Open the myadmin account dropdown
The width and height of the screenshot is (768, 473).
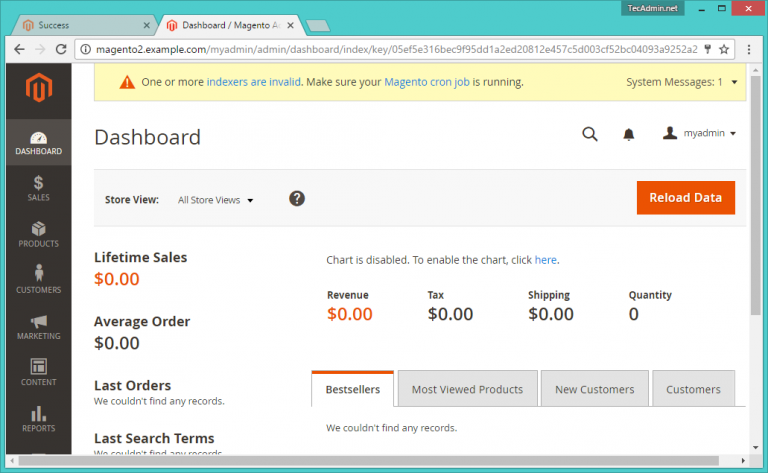point(700,134)
